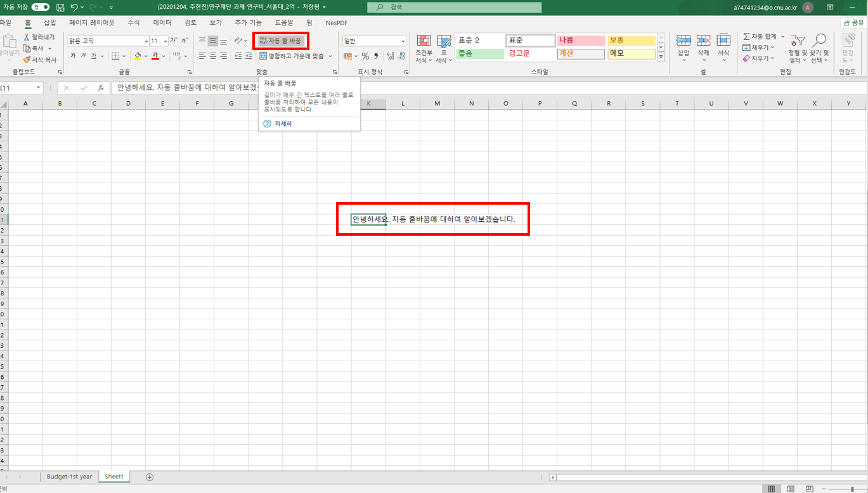The width and height of the screenshot is (868, 493).
Task: Expand the cell styles gallery
Action: pos(661,57)
